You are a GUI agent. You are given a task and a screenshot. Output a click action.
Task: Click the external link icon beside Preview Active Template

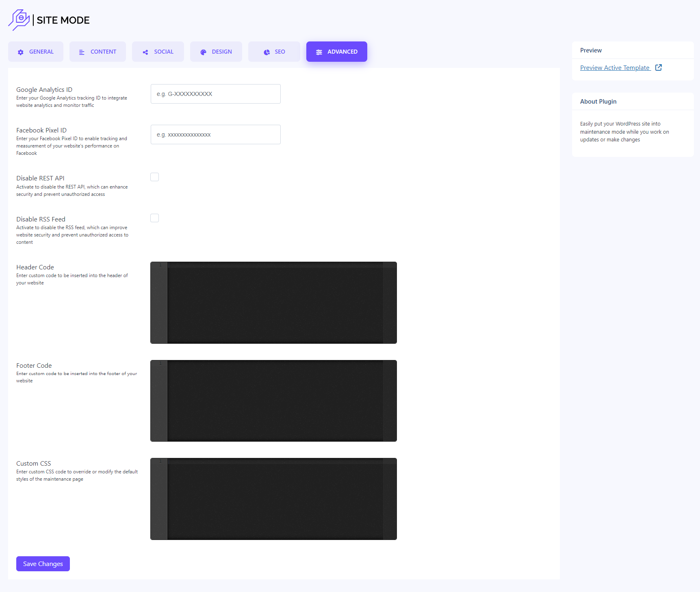pos(659,67)
